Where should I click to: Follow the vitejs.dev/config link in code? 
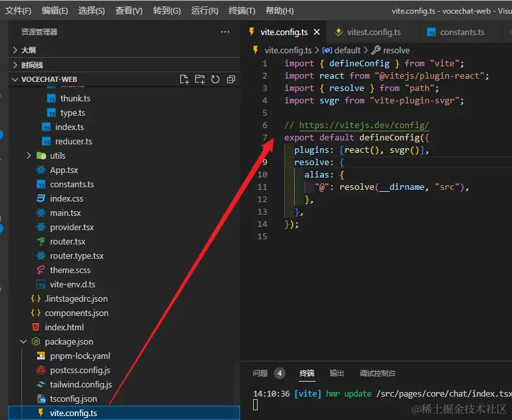(364, 125)
